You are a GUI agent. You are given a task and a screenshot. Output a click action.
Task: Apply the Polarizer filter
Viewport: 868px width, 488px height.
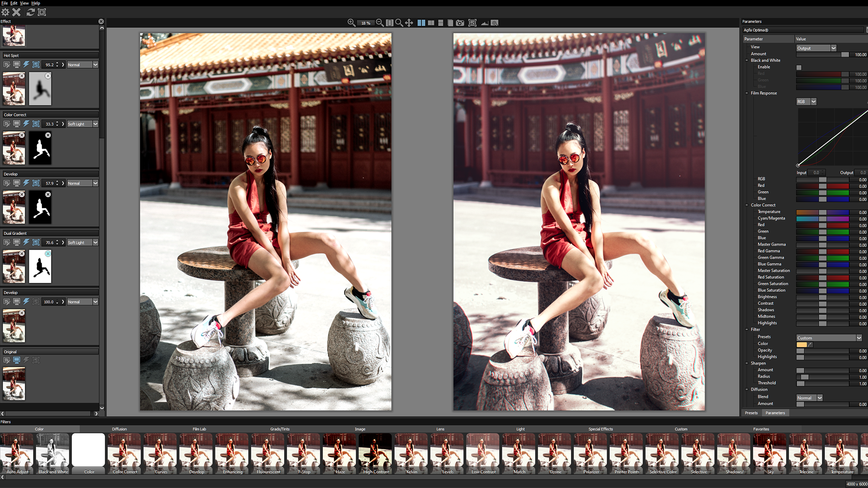click(591, 454)
